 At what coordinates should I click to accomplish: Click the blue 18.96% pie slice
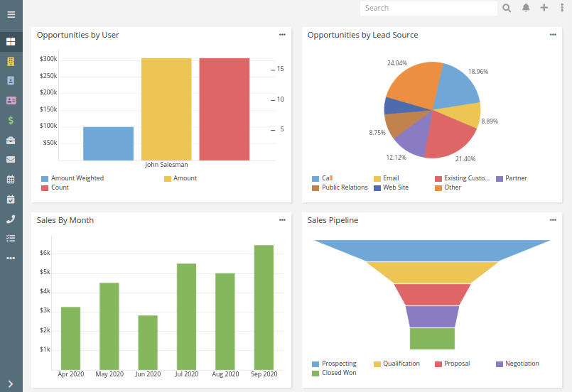click(x=456, y=86)
